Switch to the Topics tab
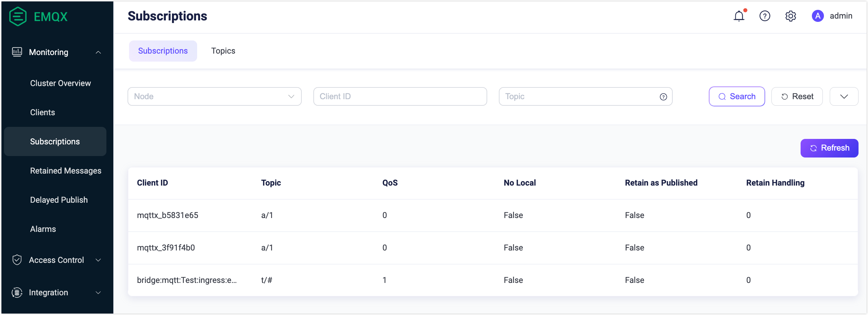 point(223,51)
